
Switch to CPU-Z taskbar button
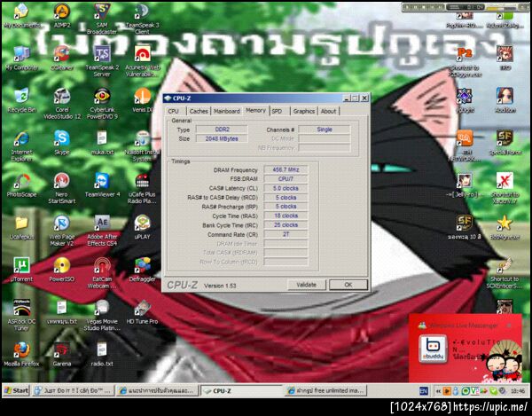241,391
